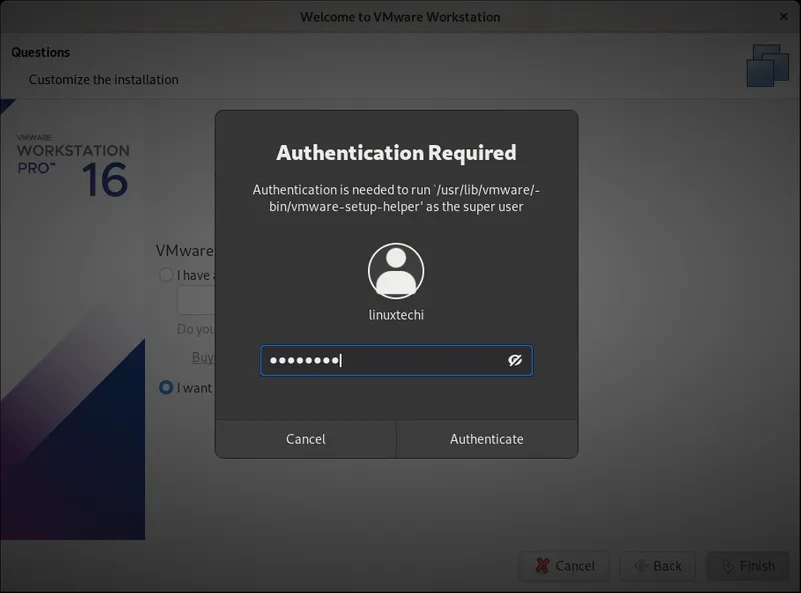Select the 'I have' license key radio button
The width and height of the screenshot is (801, 593).
click(x=166, y=275)
